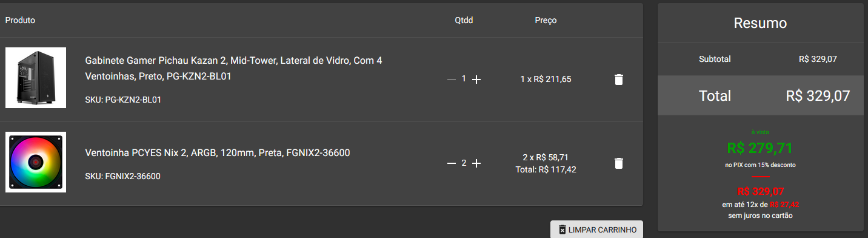Select the SKU PG-KZN2-BL01 text
Viewport: 868px width, 238px height.
(123, 100)
